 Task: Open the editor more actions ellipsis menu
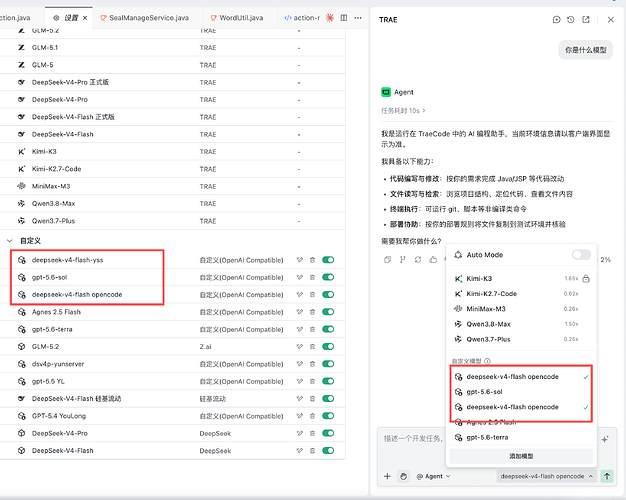(358, 18)
